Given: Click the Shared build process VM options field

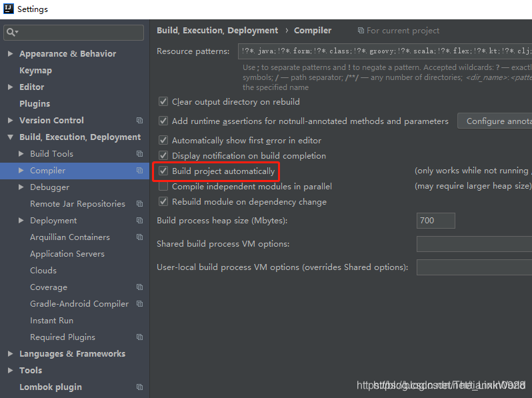Looking at the screenshot, I should click(474, 244).
